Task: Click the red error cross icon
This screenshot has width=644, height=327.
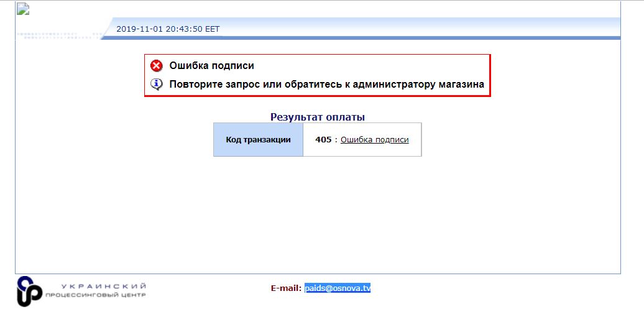Action: (x=157, y=66)
